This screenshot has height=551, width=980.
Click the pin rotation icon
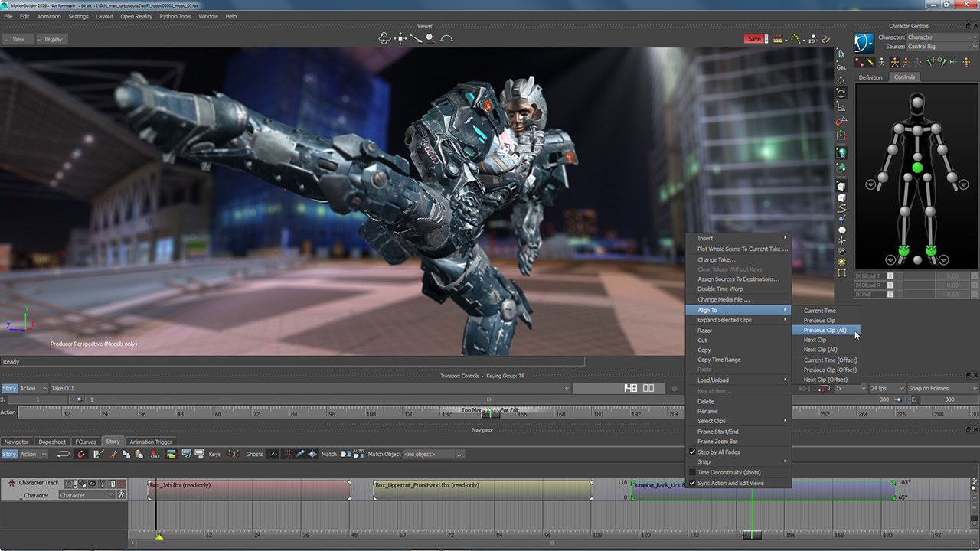pyautogui.click(x=943, y=62)
